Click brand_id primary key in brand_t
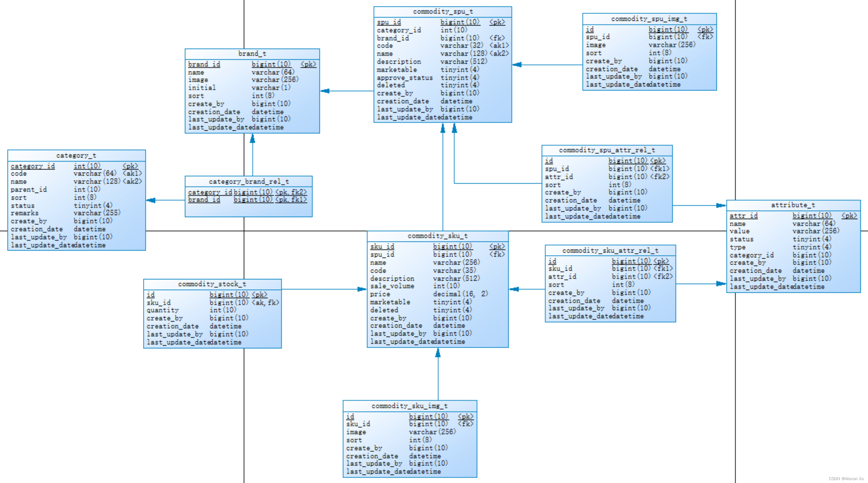The image size is (868, 483). pyautogui.click(x=204, y=64)
